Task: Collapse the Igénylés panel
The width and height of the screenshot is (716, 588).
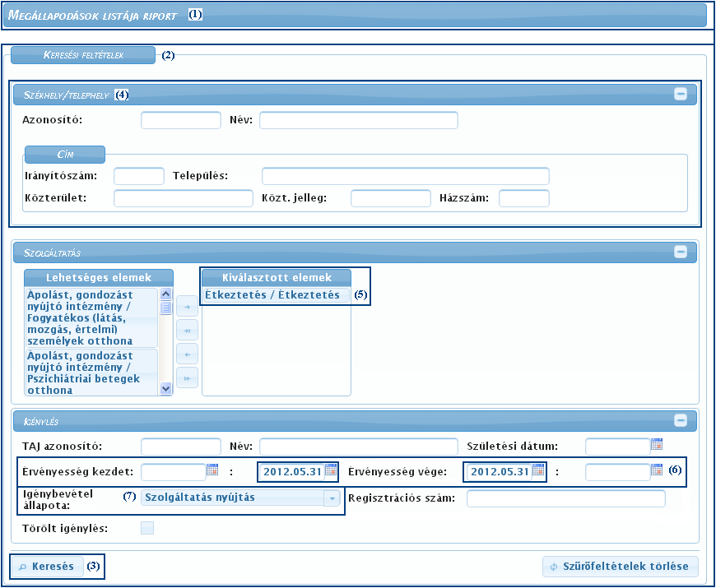Action: pos(681,420)
